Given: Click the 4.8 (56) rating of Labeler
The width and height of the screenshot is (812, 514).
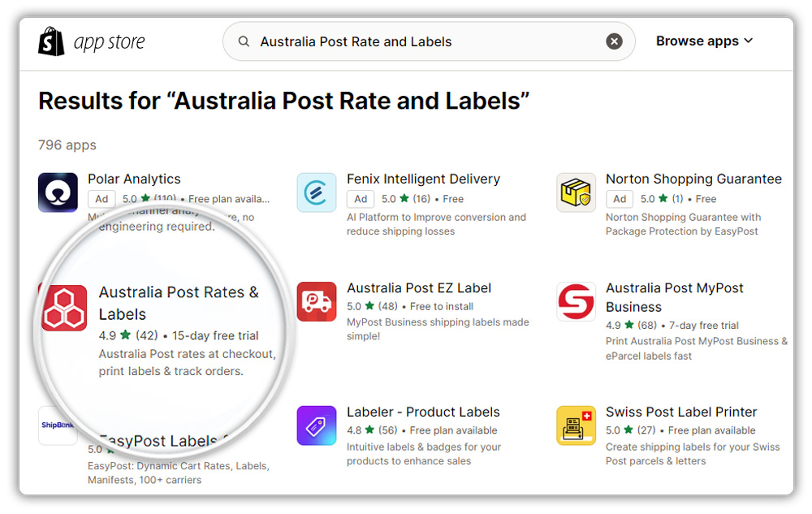Looking at the screenshot, I should (372, 430).
